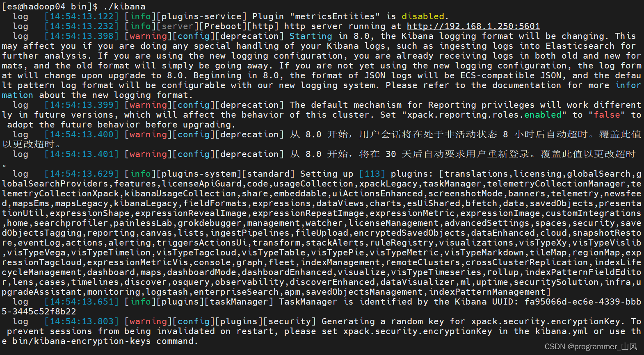Open the http://192.168.1.250:5601 server link
The image size is (644, 355).
[473, 26]
